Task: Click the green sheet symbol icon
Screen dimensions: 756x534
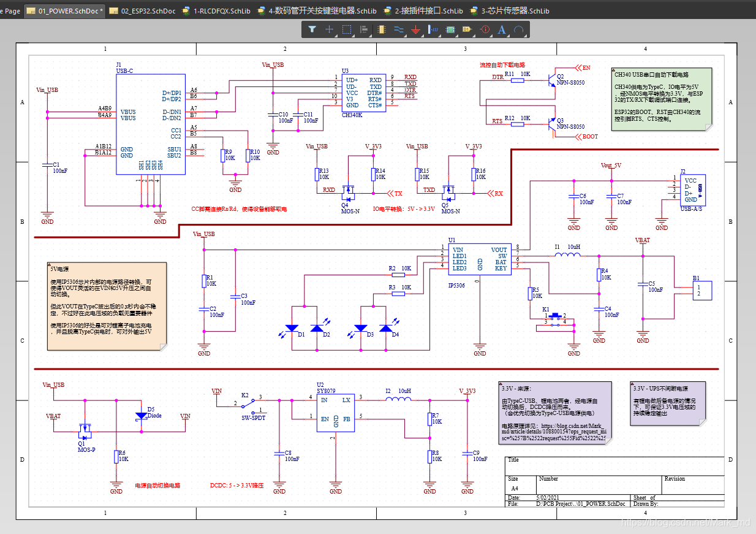Action: click(450, 29)
